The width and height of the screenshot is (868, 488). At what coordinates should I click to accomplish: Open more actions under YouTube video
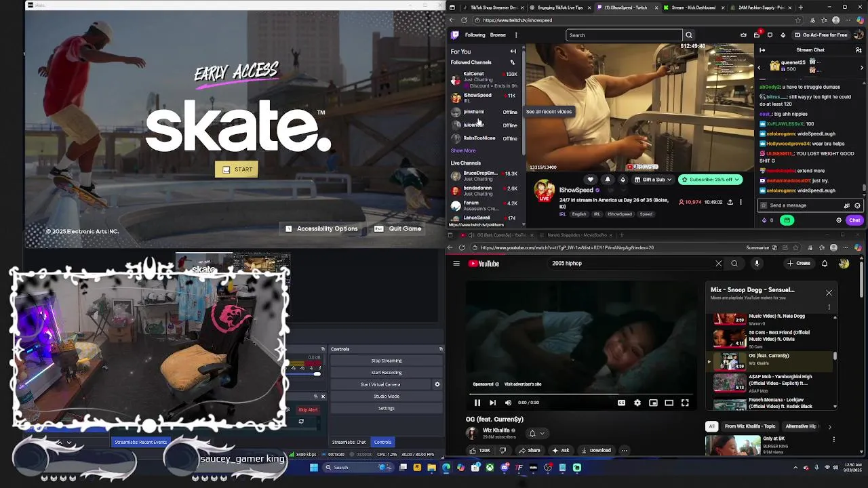[x=625, y=450]
